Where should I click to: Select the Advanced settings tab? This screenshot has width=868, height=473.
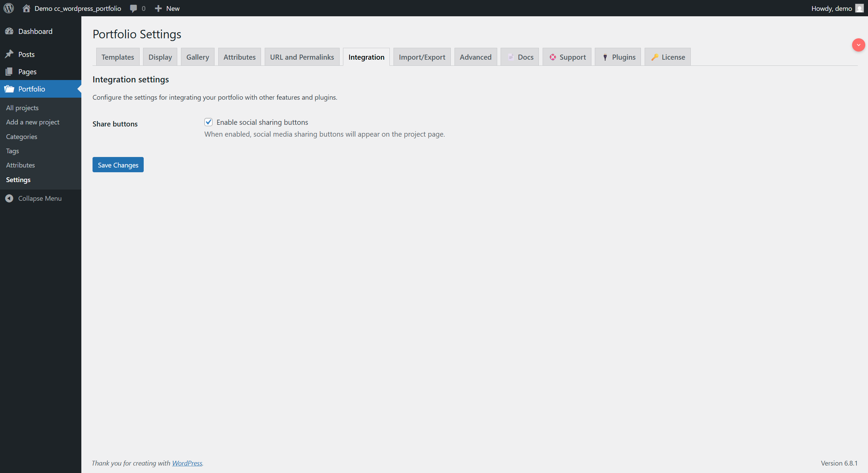[x=476, y=57]
